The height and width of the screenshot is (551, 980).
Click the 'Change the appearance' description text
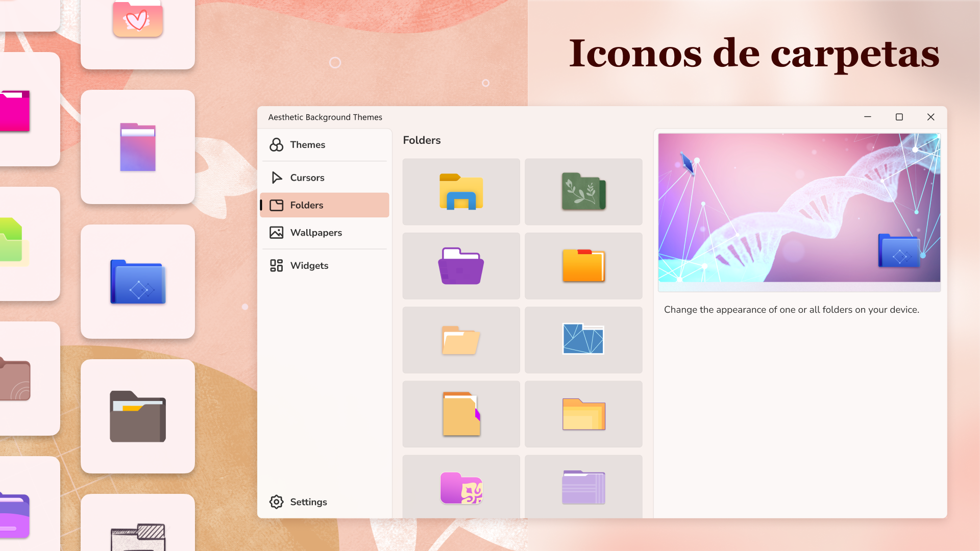pos(791,310)
